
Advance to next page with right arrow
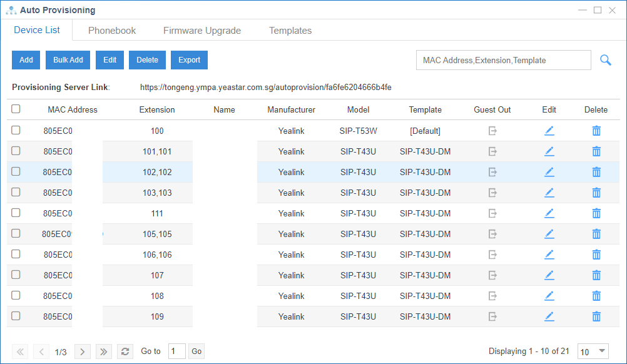point(82,351)
